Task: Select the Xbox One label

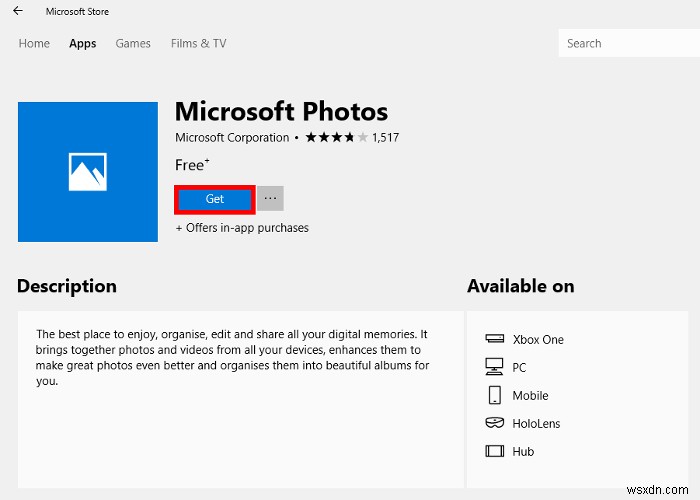Action: (538, 340)
